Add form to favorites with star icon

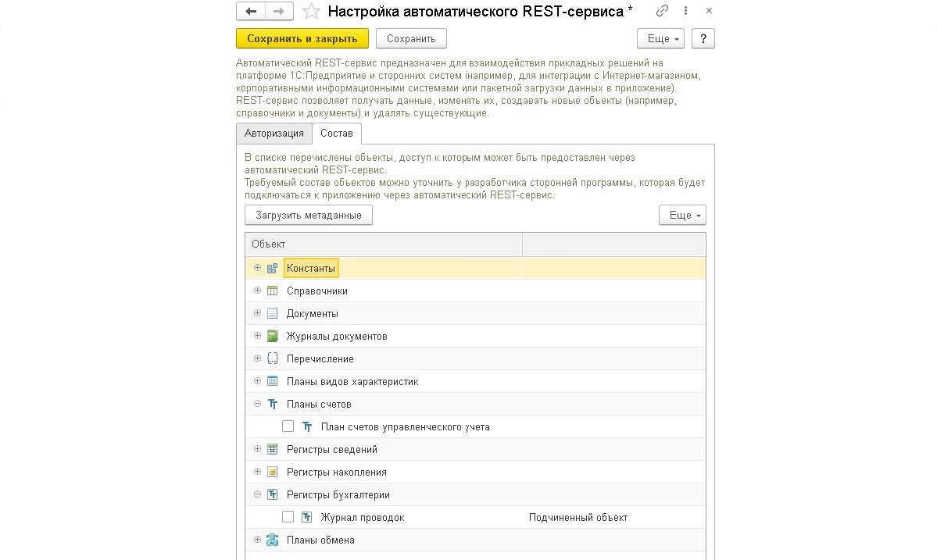pos(311,12)
